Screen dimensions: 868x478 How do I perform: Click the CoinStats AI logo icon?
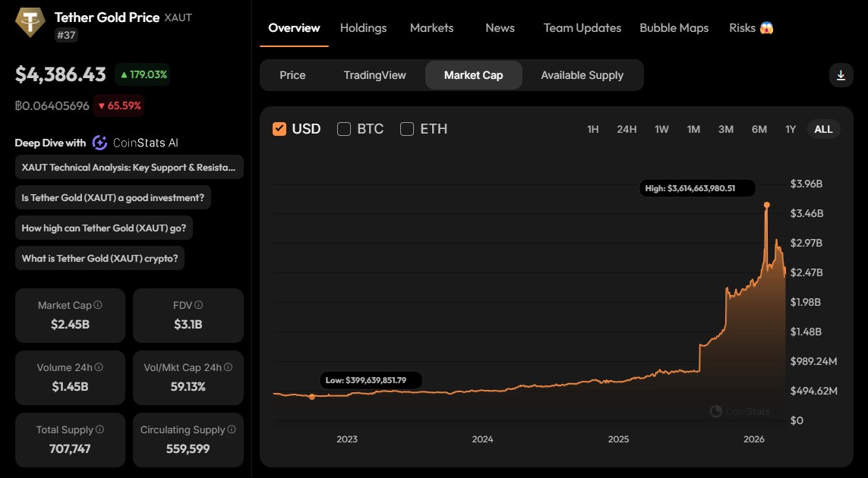click(99, 143)
